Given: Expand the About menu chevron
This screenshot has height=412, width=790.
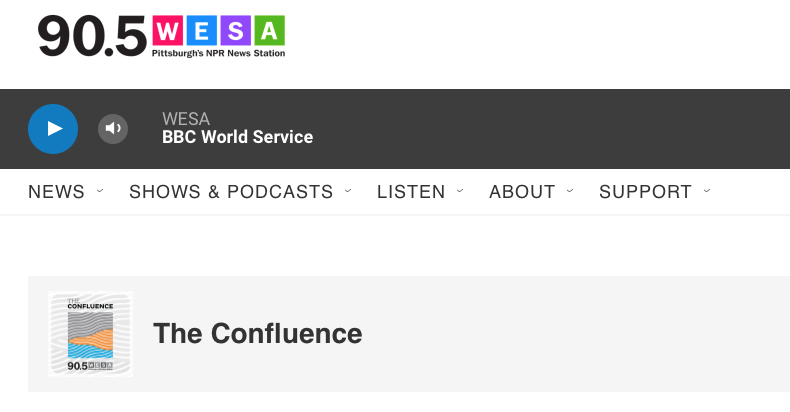Looking at the screenshot, I should click(x=570, y=191).
